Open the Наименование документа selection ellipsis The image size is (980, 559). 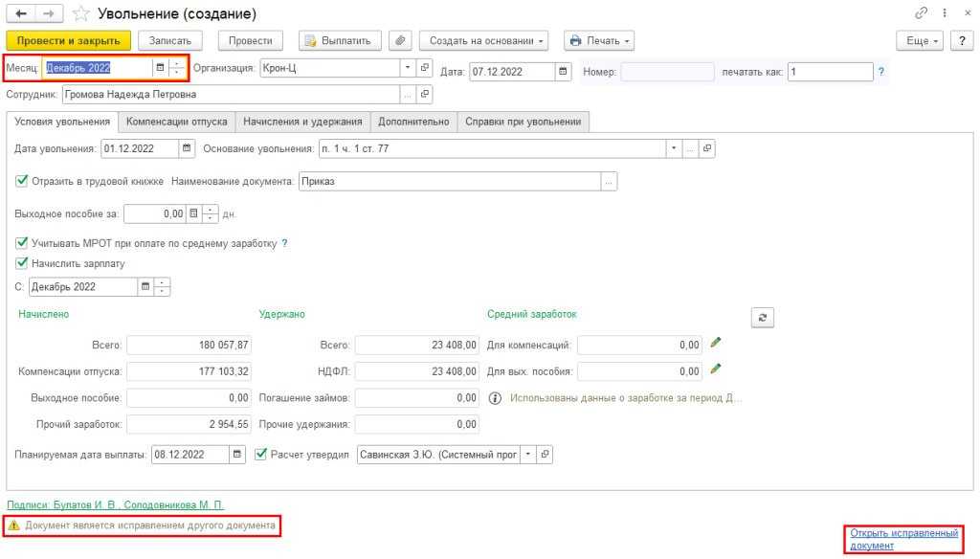(609, 181)
